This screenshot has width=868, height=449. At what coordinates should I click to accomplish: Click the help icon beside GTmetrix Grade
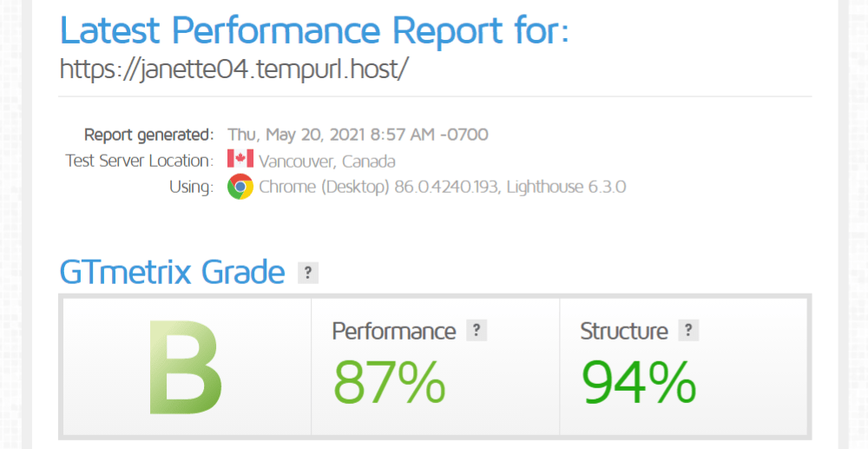308,273
